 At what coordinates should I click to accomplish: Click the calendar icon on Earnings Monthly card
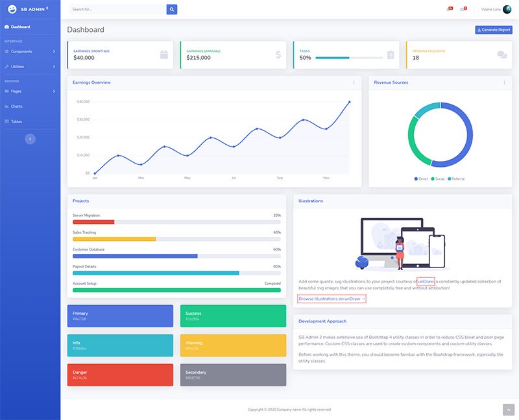pos(164,55)
